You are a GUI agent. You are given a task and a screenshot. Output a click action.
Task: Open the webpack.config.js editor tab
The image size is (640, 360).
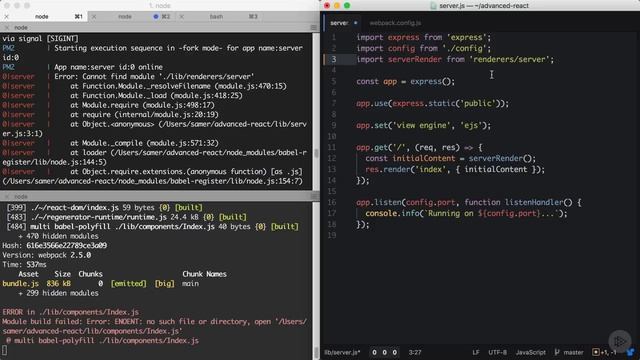tap(395, 23)
